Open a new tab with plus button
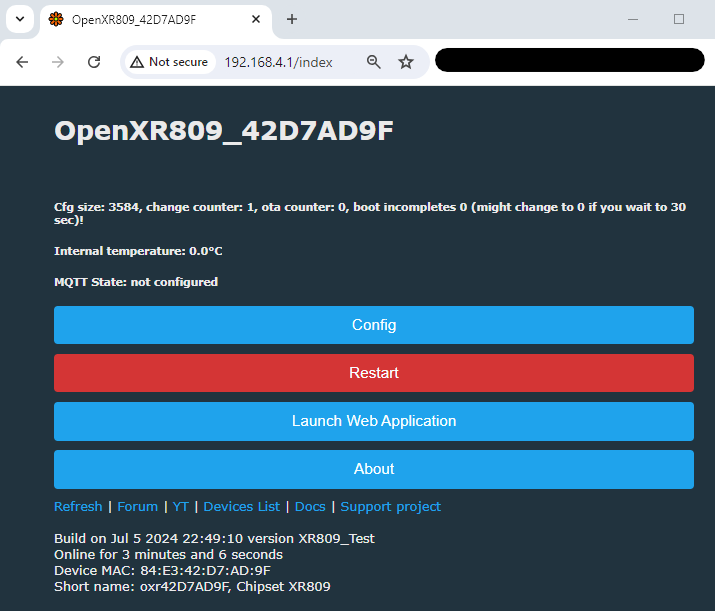715x611 pixels. point(292,19)
